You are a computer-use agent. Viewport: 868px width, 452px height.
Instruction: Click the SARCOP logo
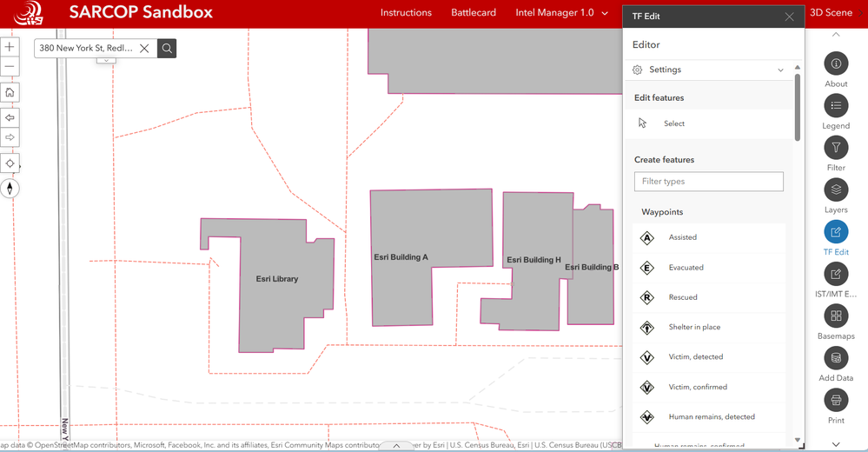[29, 13]
